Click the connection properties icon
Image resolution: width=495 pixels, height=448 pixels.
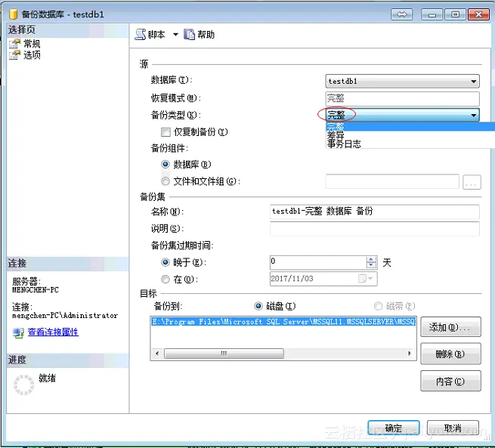click(x=18, y=332)
